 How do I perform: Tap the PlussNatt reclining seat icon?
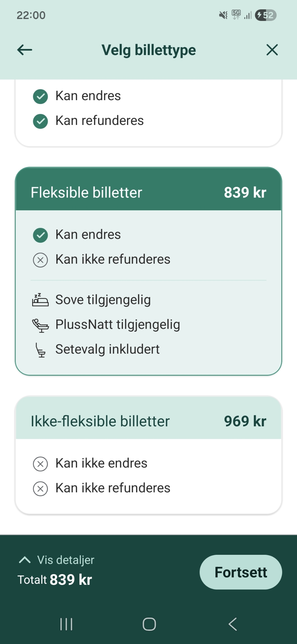(x=41, y=325)
